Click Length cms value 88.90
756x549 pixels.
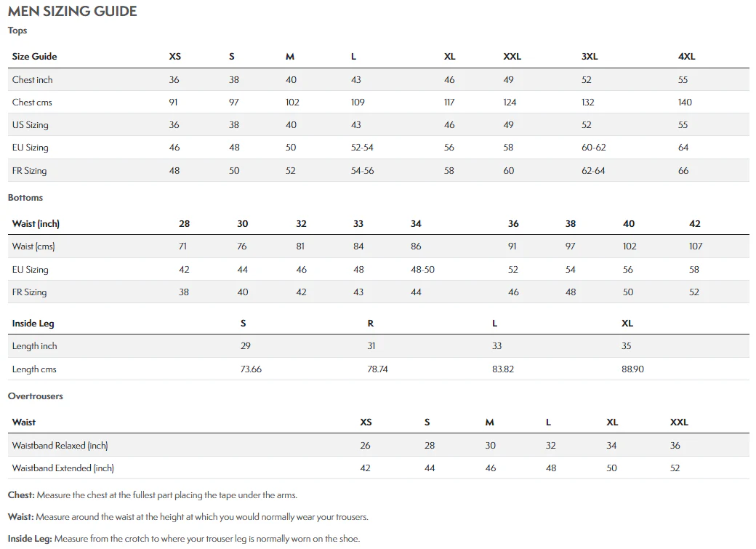pyautogui.click(x=632, y=369)
